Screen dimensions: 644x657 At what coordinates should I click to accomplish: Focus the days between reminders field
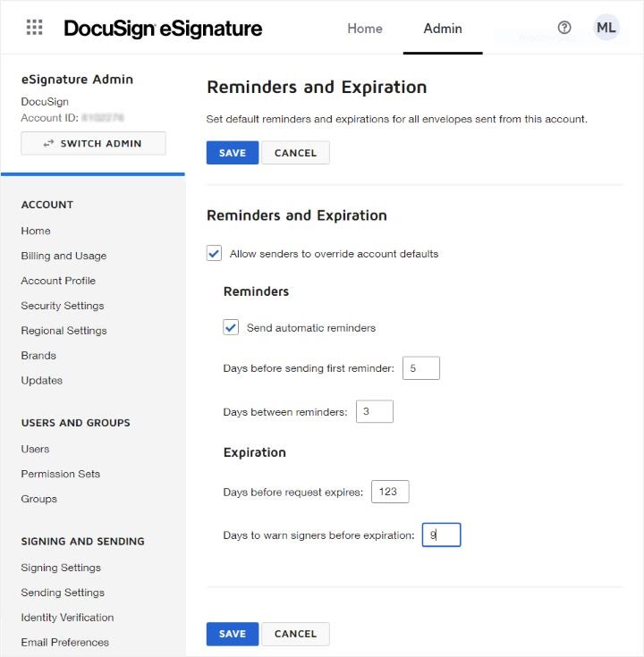[375, 411]
